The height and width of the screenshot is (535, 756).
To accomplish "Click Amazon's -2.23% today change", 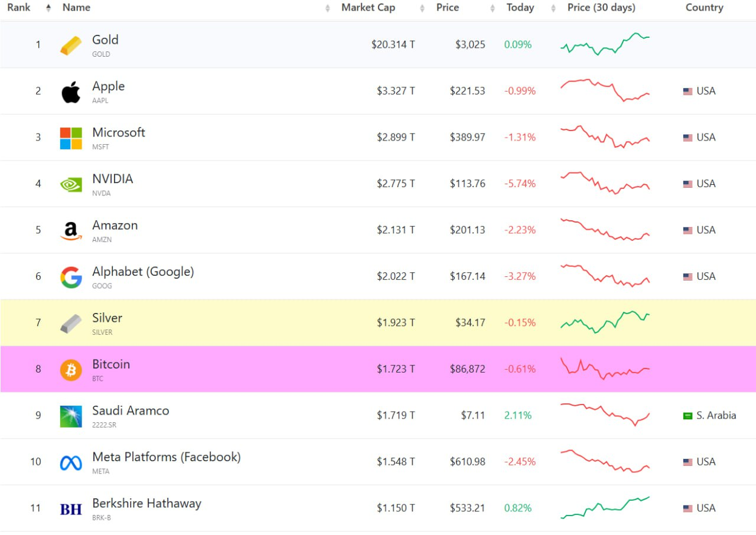I will [x=520, y=230].
